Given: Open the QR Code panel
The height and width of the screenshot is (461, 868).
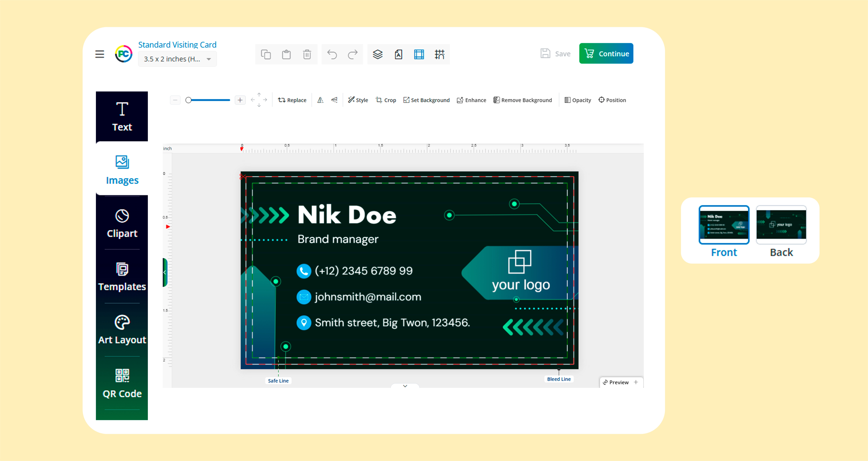Looking at the screenshot, I should click(122, 383).
